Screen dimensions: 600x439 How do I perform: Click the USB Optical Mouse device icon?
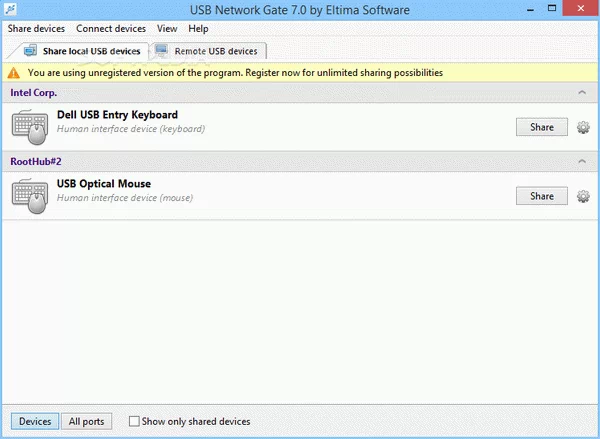[30, 196]
